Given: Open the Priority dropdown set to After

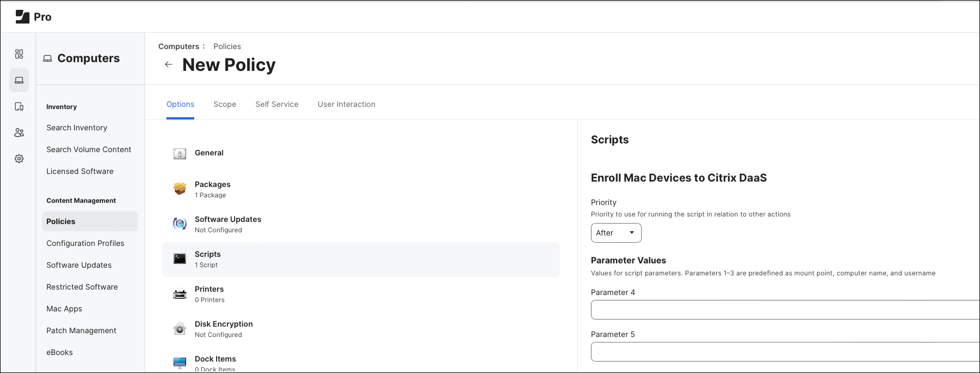Looking at the screenshot, I should point(616,233).
